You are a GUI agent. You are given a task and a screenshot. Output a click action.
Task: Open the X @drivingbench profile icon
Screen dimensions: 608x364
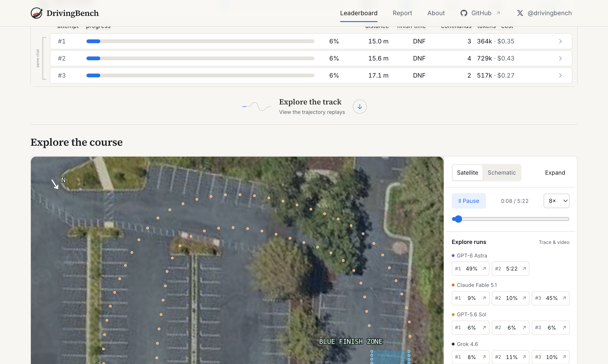520,13
